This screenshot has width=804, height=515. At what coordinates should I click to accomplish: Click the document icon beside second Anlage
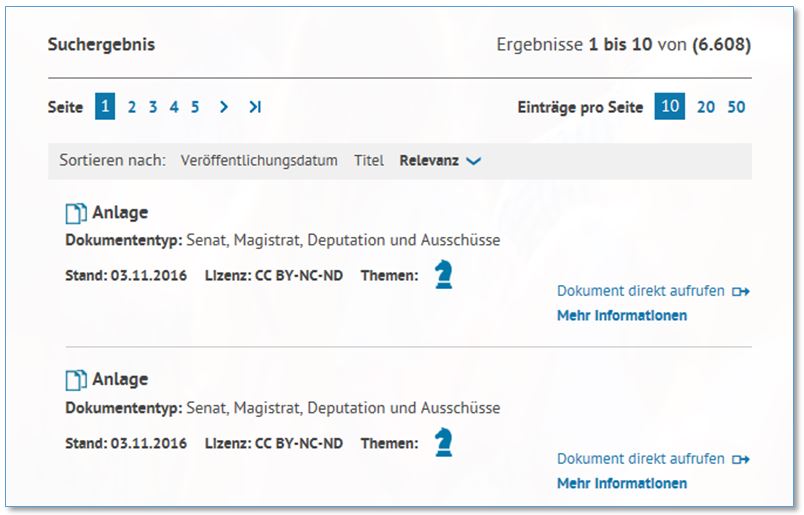click(x=76, y=380)
